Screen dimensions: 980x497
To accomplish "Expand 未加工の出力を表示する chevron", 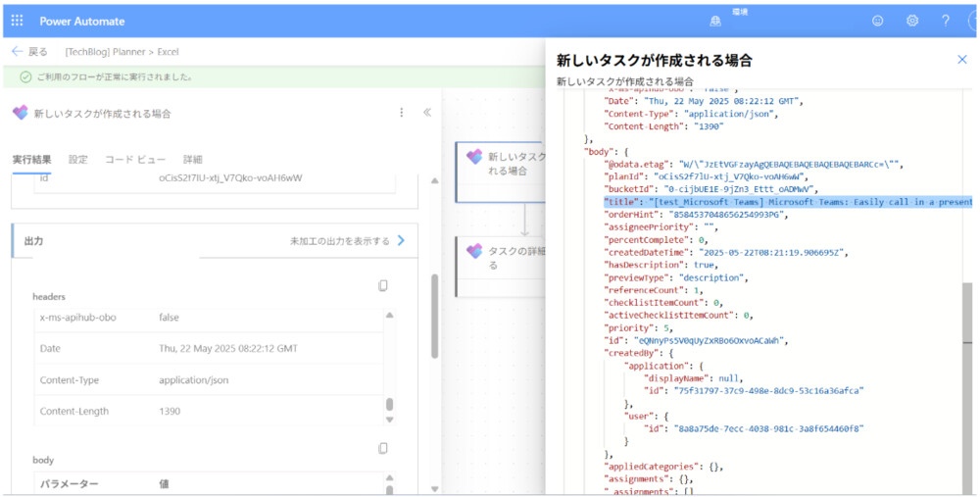I will 401,240.
